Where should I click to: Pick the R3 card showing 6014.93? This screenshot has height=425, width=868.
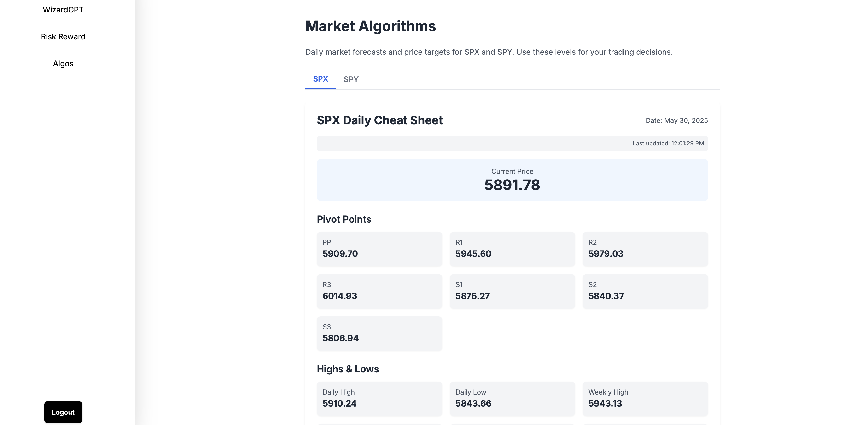(379, 291)
